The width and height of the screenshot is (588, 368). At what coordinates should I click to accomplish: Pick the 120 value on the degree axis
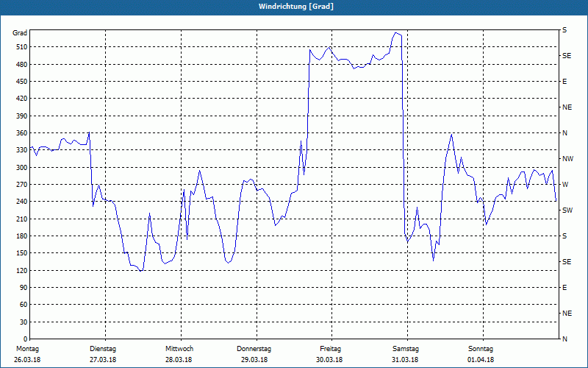click(x=21, y=270)
